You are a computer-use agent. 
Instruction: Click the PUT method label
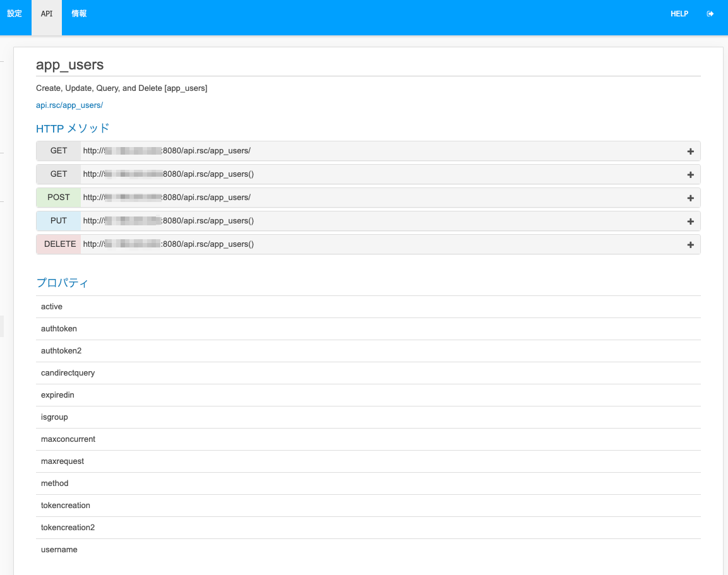click(59, 221)
